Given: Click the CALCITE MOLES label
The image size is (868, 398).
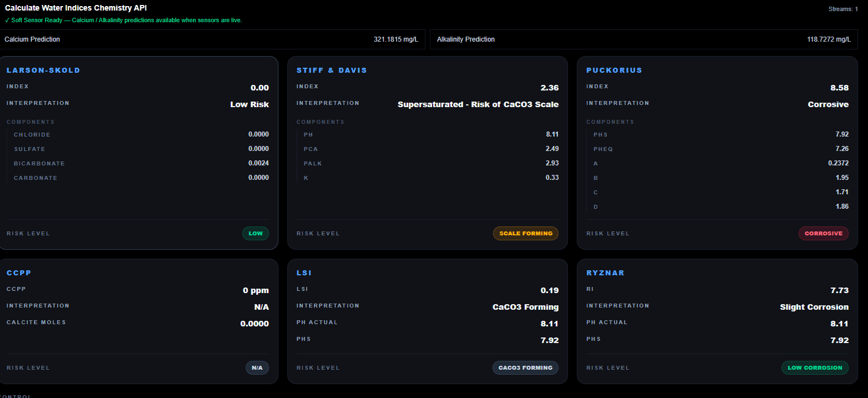Looking at the screenshot, I should pos(36,323).
